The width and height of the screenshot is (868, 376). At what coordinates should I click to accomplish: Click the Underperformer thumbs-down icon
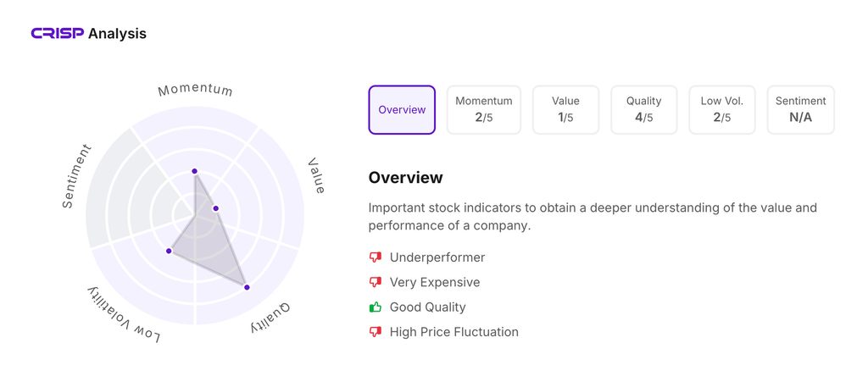(376, 257)
